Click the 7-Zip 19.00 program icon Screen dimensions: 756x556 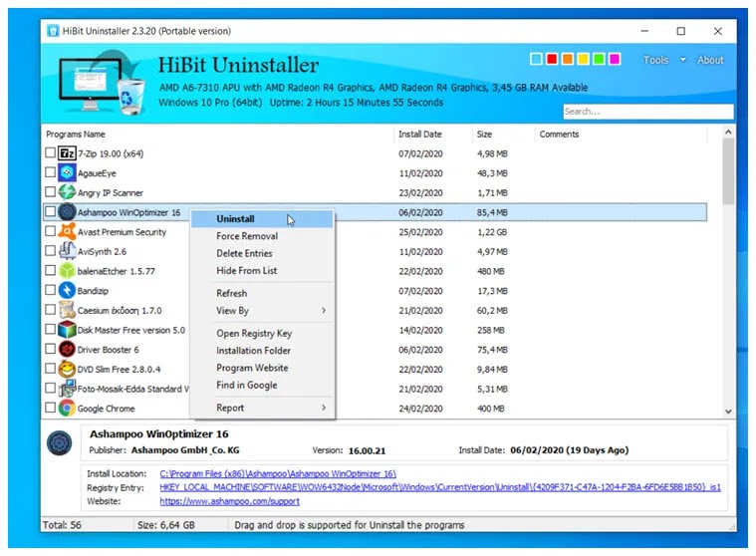tap(67, 153)
